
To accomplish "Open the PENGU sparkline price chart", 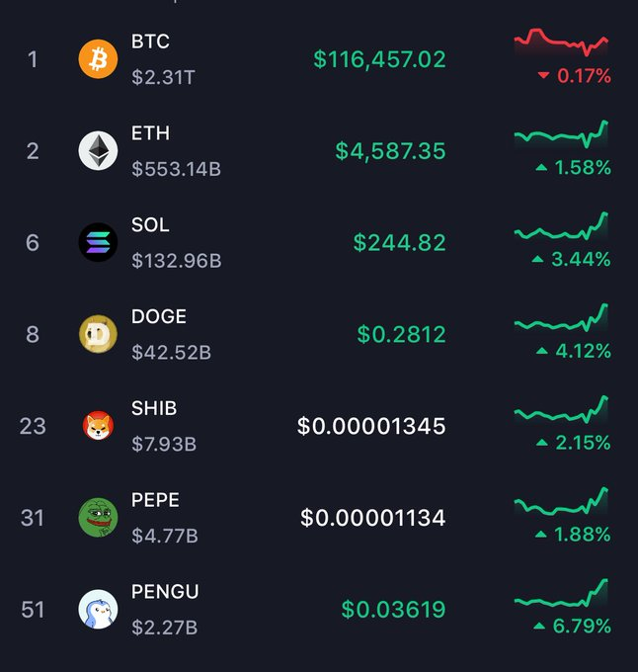I will pyautogui.click(x=561, y=593).
